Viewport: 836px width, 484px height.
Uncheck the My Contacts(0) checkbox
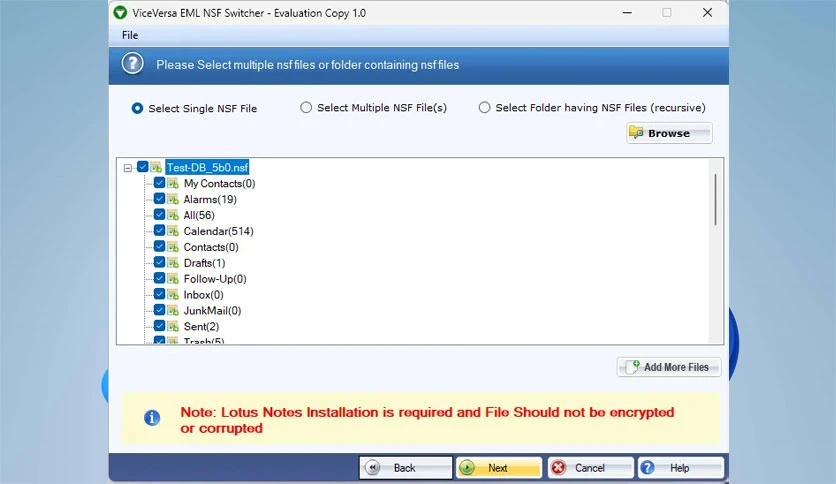159,183
